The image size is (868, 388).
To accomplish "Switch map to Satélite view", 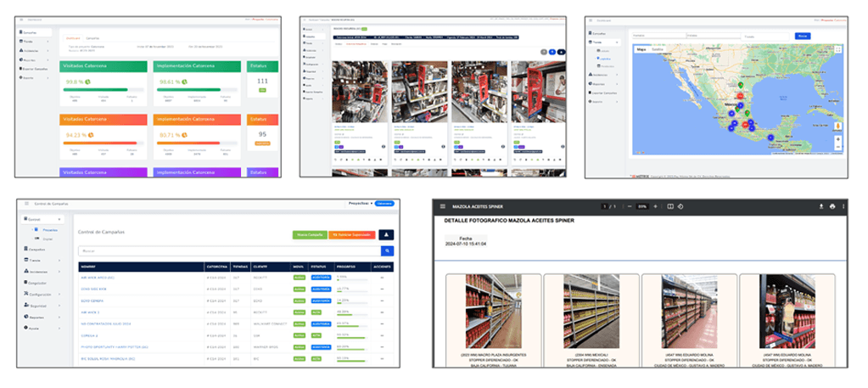I will click(x=657, y=49).
